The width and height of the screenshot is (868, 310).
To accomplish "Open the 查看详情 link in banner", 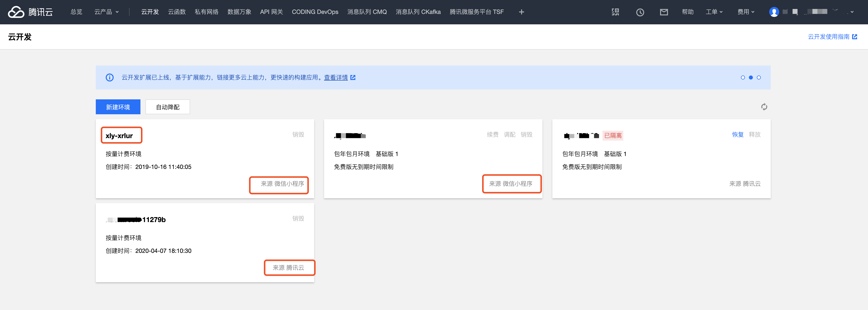I will 335,77.
